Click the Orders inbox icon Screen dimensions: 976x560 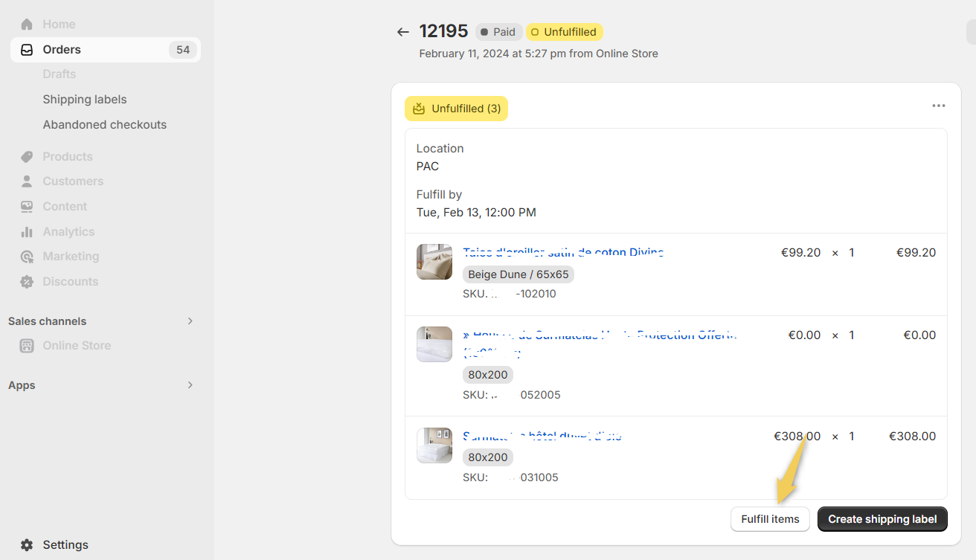tap(27, 50)
